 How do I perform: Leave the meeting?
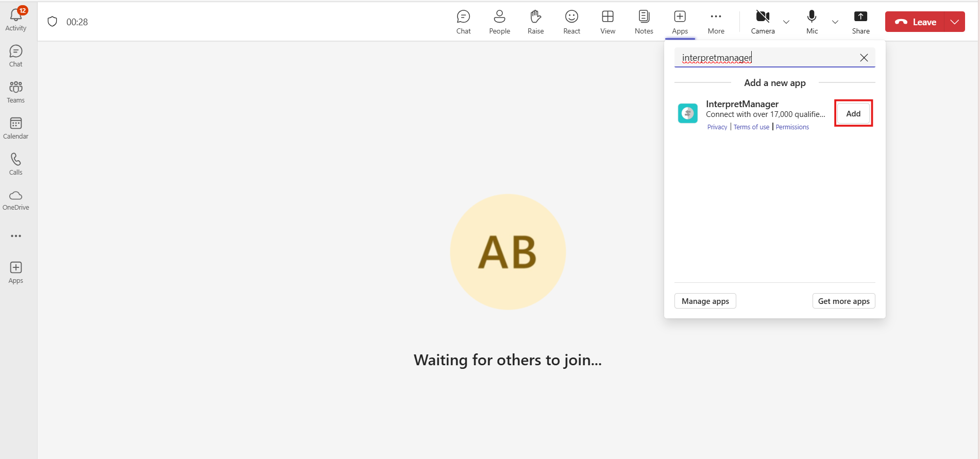915,22
